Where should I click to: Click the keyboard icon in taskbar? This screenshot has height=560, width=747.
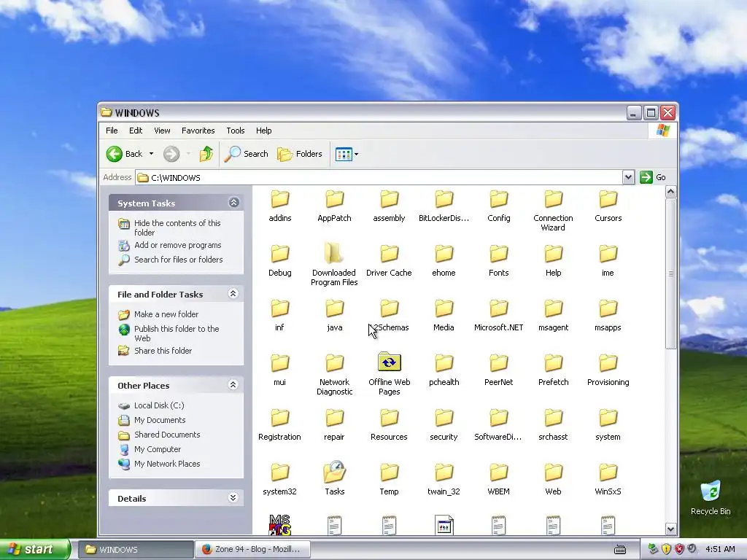620,550
